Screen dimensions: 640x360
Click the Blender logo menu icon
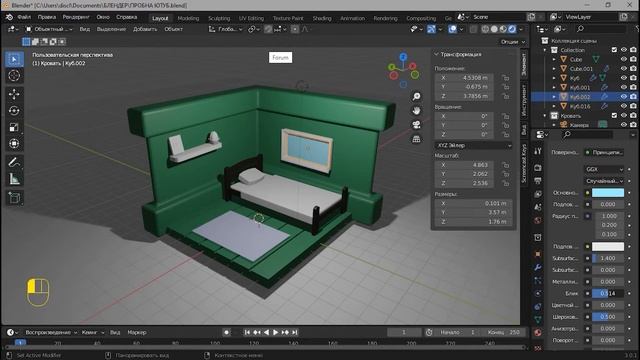(9, 17)
